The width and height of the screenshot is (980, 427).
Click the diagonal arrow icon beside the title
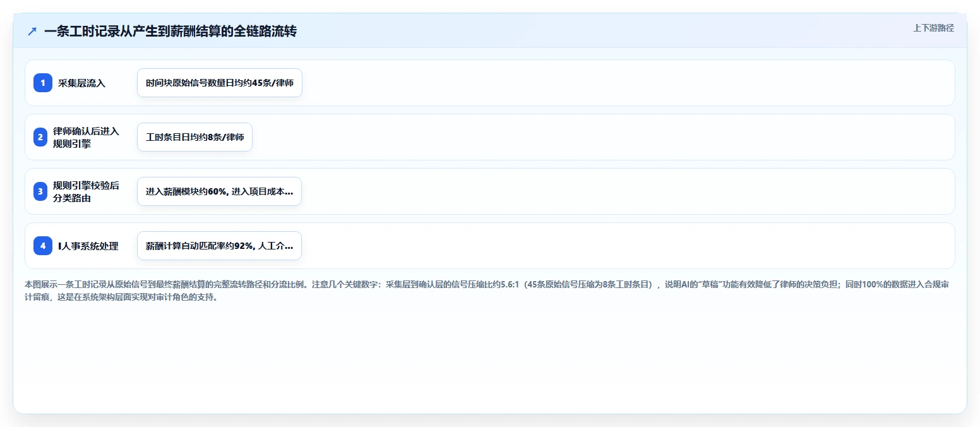pyautogui.click(x=32, y=32)
